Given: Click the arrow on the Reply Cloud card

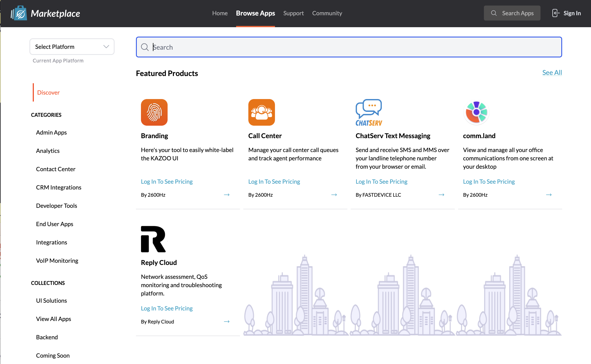Looking at the screenshot, I should 227,322.
